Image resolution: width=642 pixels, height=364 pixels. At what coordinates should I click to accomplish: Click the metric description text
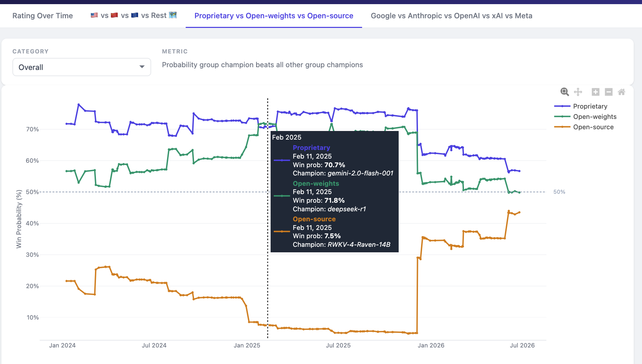tap(262, 65)
